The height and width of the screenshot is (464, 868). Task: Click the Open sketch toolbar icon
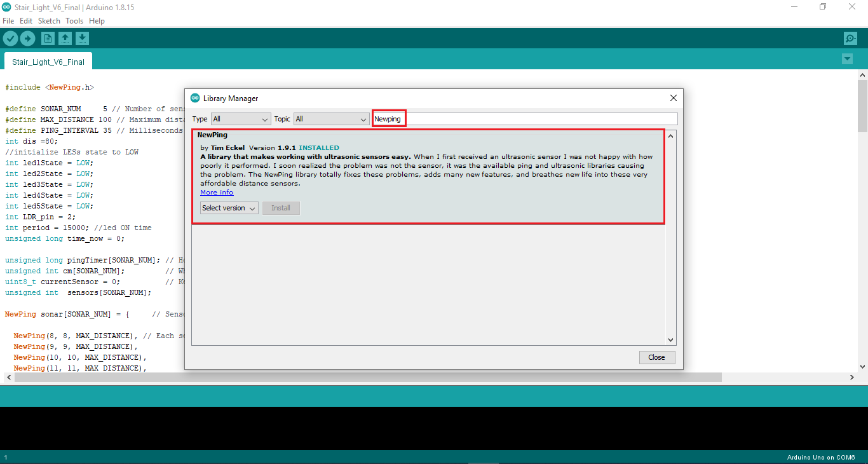point(65,39)
